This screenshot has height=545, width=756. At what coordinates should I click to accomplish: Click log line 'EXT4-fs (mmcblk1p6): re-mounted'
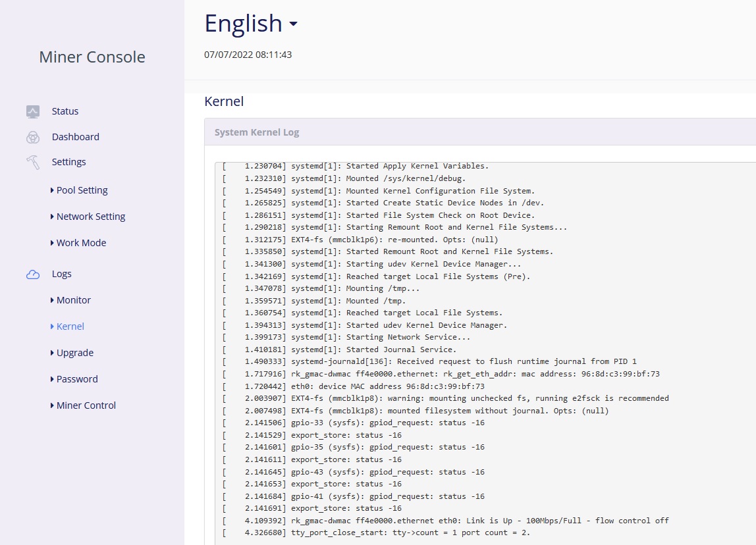click(360, 240)
